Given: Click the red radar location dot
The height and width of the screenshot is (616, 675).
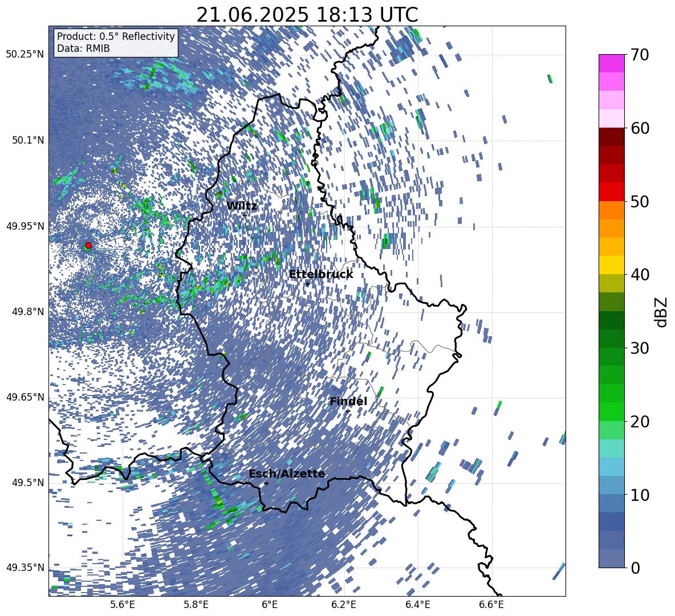Looking at the screenshot, I should coord(88,246).
